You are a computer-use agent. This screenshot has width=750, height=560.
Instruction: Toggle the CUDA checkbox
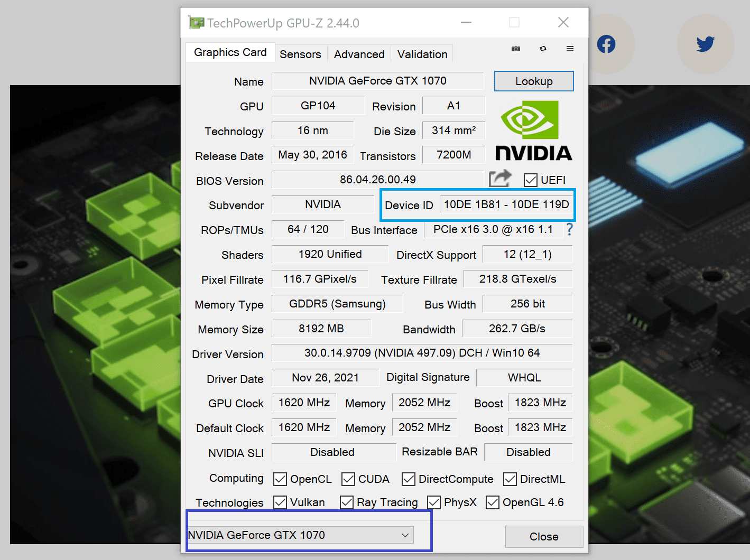(348, 479)
